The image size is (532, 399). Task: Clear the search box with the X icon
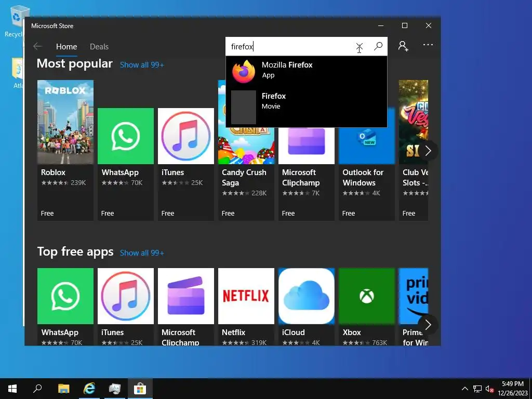point(360,46)
